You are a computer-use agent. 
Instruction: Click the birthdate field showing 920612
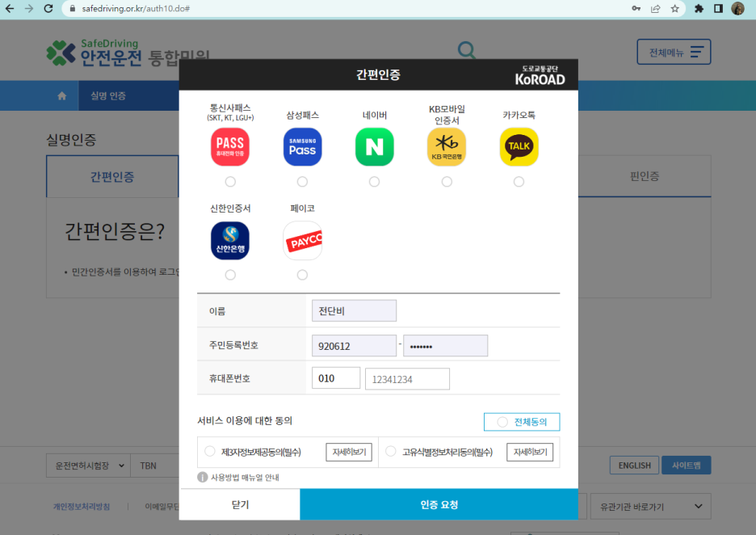(354, 346)
